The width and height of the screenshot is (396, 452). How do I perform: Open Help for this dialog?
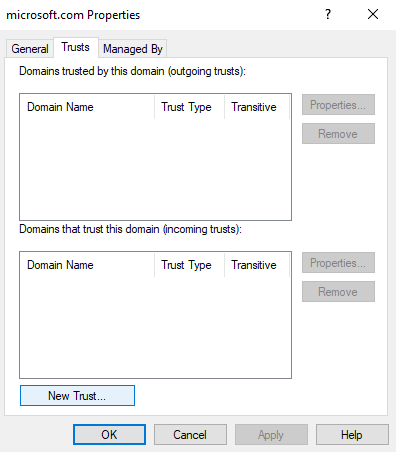pos(352,435)
